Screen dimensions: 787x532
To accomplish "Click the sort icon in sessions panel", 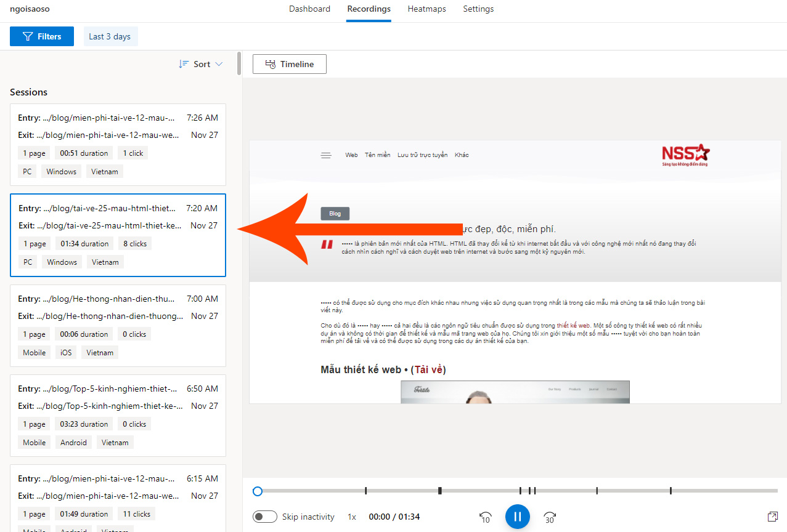I will tap(184, 64).
